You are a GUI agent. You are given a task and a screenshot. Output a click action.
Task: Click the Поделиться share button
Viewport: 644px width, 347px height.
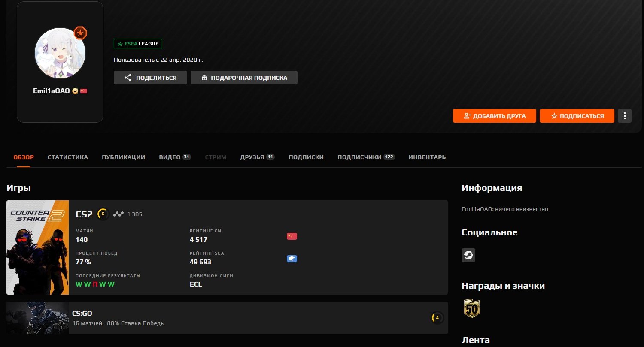click(x=150, y=78)
